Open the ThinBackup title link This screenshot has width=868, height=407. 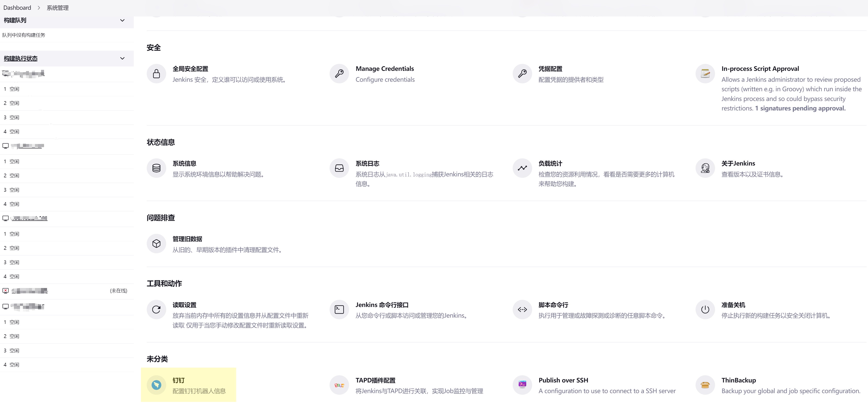[x=739, y=380]
